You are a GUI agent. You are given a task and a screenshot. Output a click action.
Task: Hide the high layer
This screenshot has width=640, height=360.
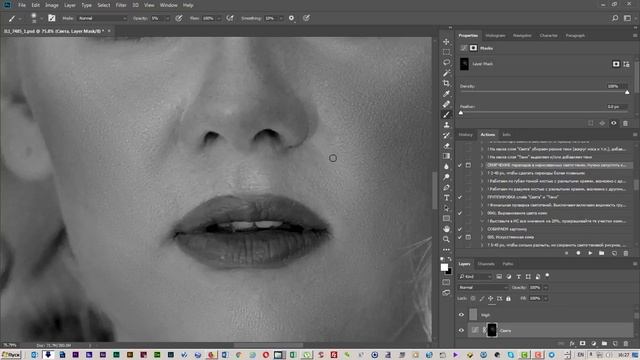pos(461,315)
